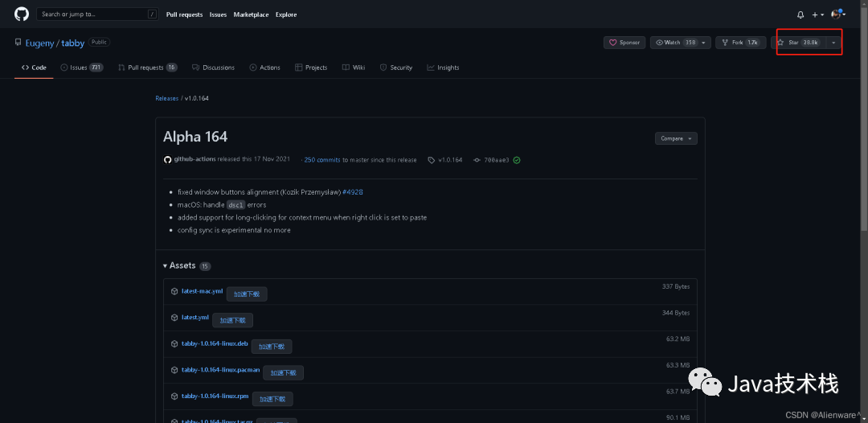Viewport: 868px width, 423px height.
Task: Open the tabby repository link
Action: click(72, 43)
